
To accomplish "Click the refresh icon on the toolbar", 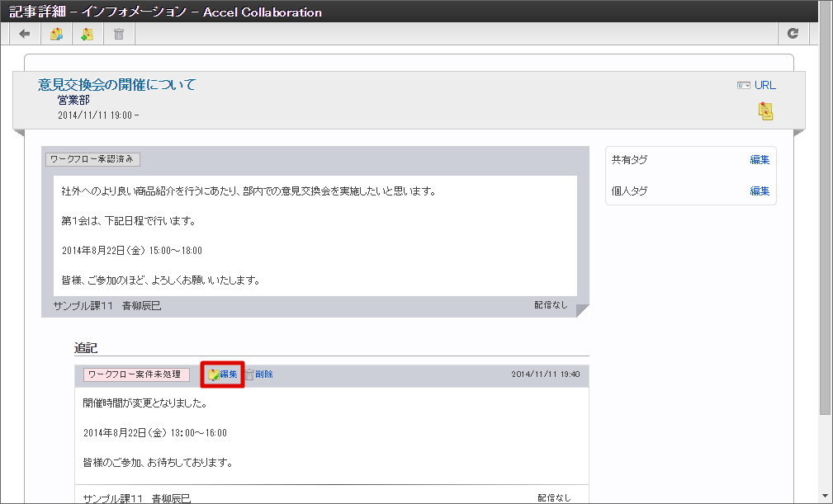I will tap(793, 33).
